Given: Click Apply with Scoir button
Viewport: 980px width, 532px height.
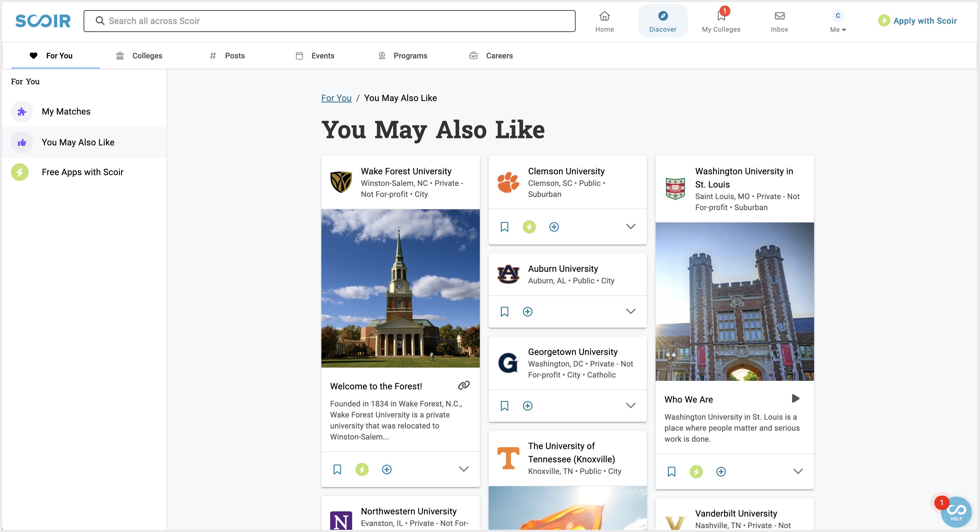Looking at the screenshot, I should click(x=917, y=21).
